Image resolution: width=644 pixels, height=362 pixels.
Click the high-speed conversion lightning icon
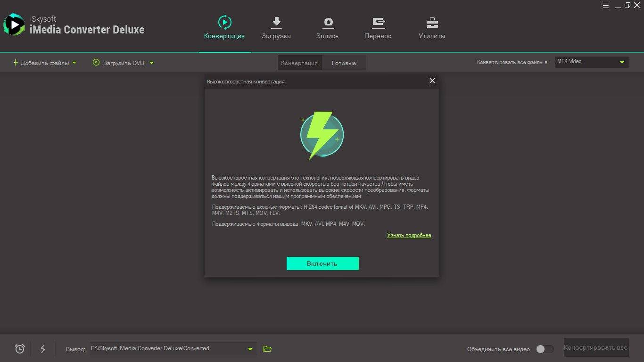[x=43, y=349]
